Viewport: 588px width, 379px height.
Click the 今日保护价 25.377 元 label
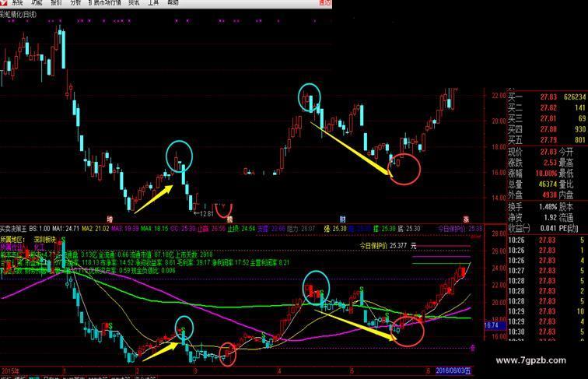(x=388, y=246)
